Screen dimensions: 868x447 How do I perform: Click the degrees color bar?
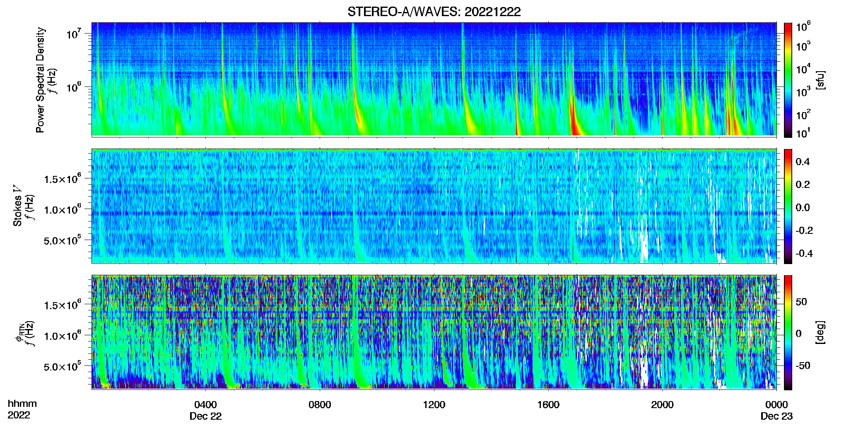pyautogui.click(x=788, y=332)
